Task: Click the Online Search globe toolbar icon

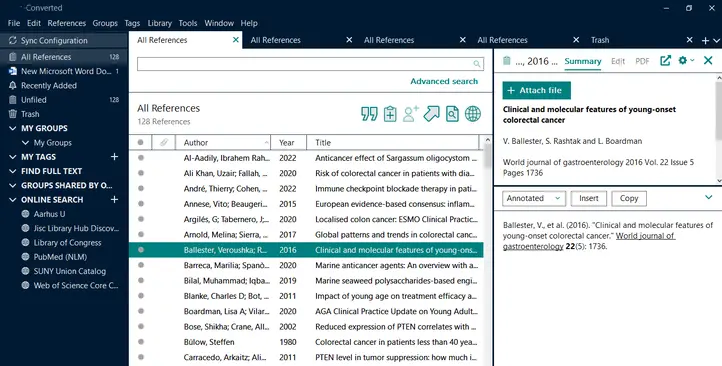Action: tap(473, 114)
